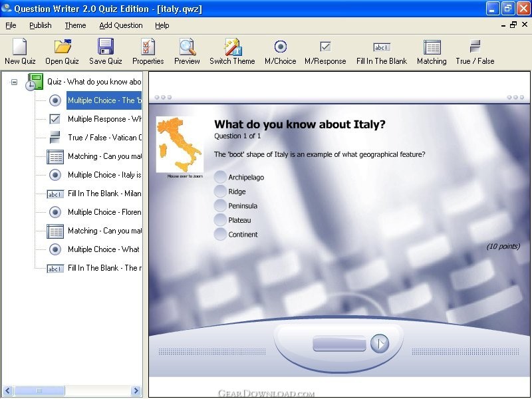Select 'Multiple Response - Wh' tree row
Image resolution: width=532 pixels, height=399 pixels.
click(104, 119)
